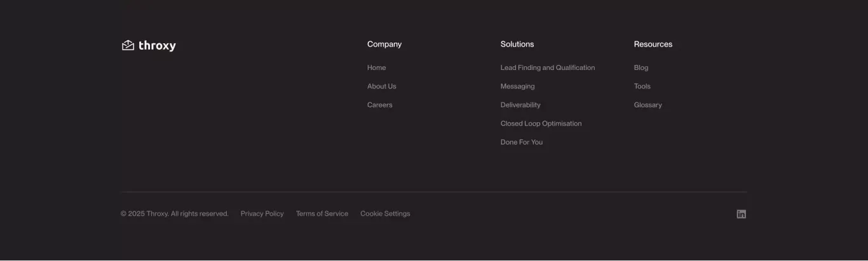Open Closed Loop Optimisation link
Image resolution: width=868 pixels, height=261 pixels.
pyautogui.click(x=541, y=123)
